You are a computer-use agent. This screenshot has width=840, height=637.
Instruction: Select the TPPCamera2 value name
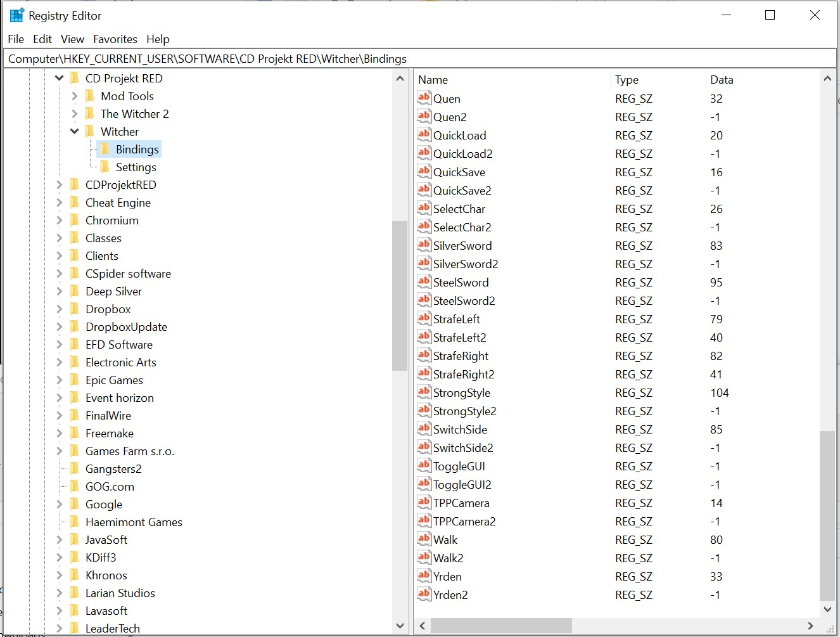[464, 522]
